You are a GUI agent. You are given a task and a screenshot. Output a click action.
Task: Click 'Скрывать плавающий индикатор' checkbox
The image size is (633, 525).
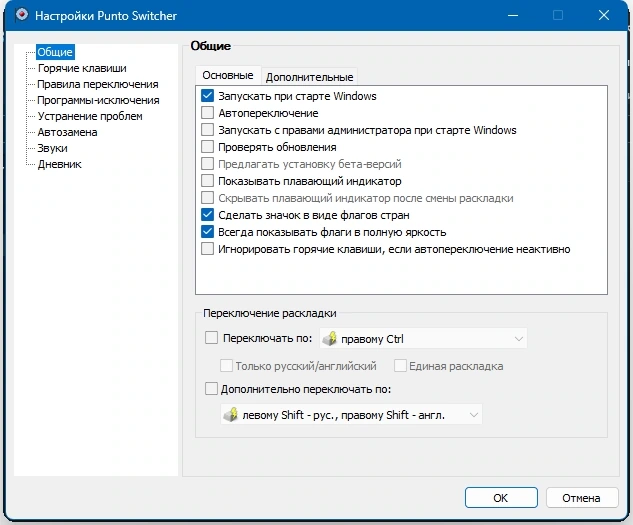tap(208, 197)
